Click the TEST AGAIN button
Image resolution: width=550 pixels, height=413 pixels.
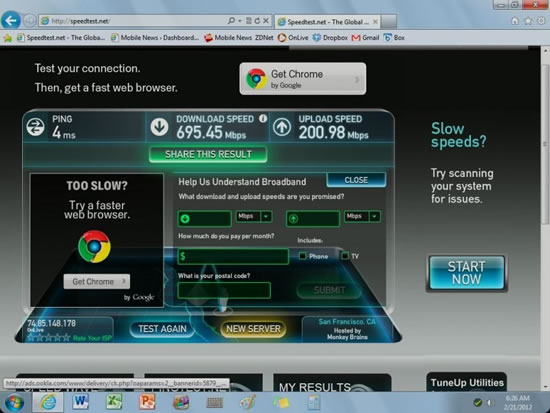(162, 329)
